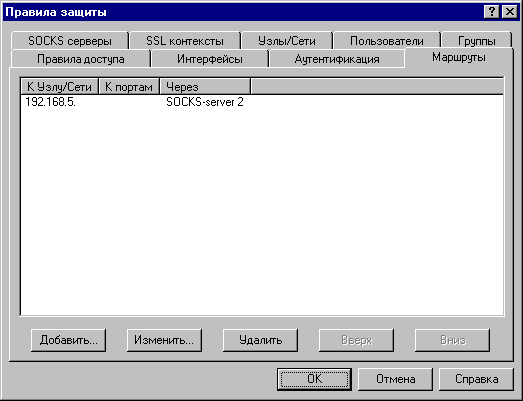Show the Интерфейсы tab
Screen dimensions: 523x401
pyautogui.click(x=210, y=59)
